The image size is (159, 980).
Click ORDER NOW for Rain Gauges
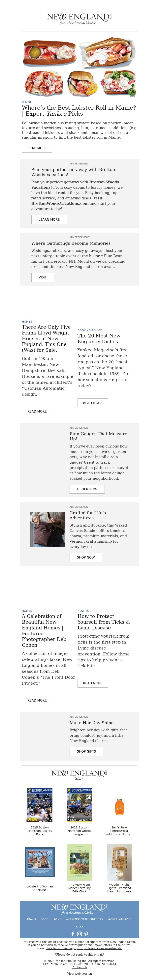click(87, 489)
